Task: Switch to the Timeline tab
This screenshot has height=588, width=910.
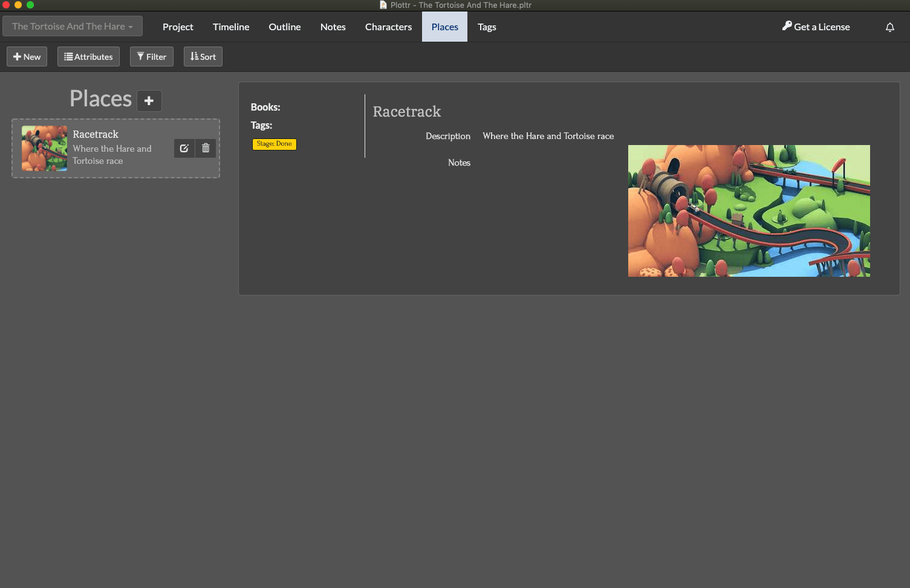Action: click(x=231, y=27)
